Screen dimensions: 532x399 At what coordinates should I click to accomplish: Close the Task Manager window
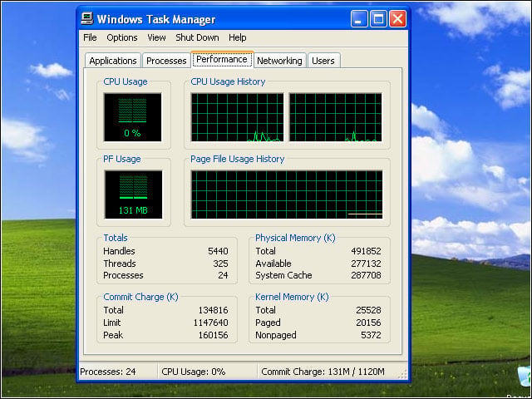pyautogui.click(x=397, y=18)
